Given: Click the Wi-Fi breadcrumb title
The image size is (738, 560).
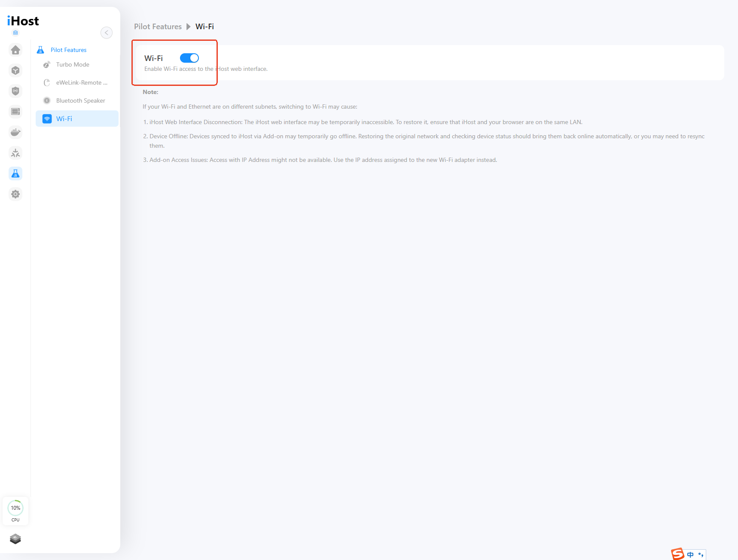Looking at the screenshot, I should point(204,27).
